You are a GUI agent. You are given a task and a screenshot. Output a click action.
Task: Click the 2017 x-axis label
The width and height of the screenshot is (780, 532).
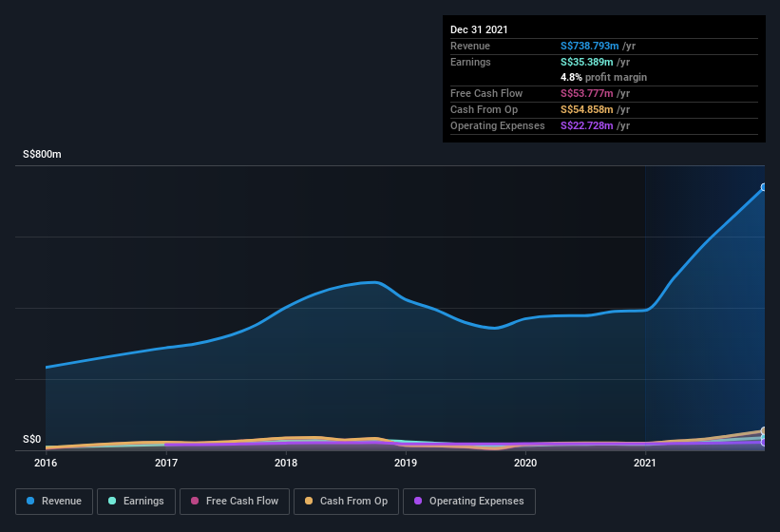point(166,463)
